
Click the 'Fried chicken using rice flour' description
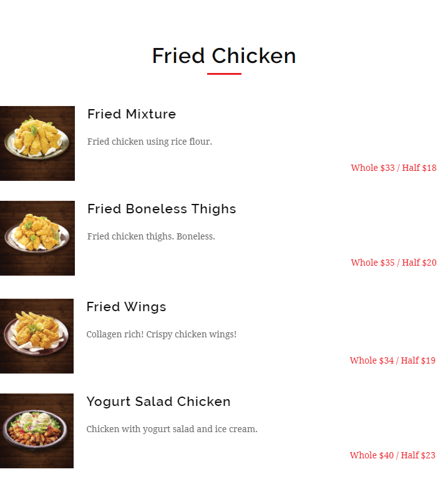coord(150,142)
